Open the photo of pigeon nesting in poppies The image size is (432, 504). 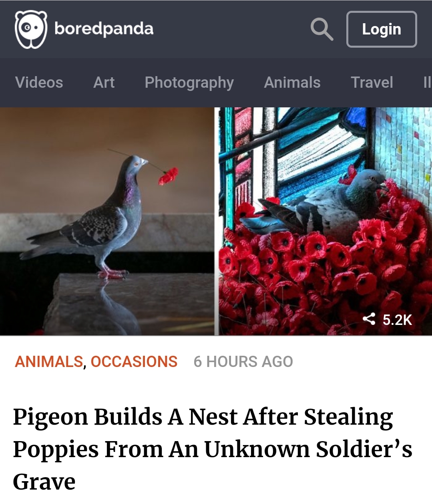click(x=325, y=221)
